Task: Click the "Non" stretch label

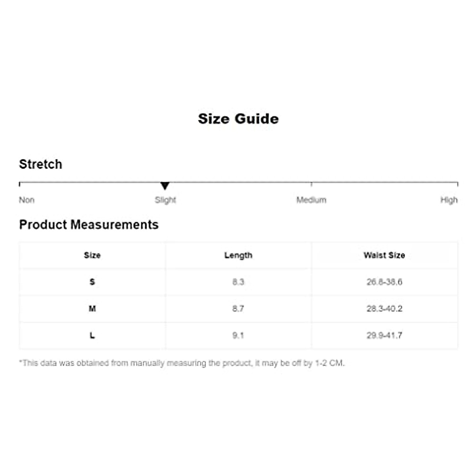Action: (27, 200)
